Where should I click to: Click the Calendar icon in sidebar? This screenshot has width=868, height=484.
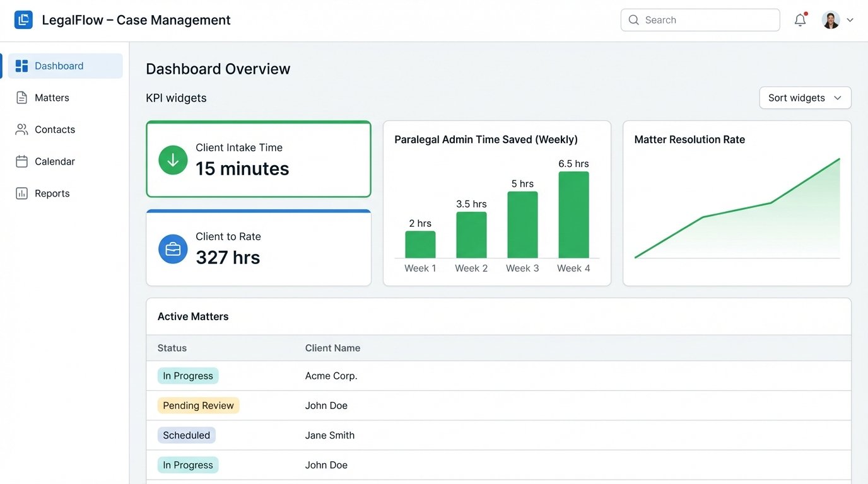(x=21, y=162)
